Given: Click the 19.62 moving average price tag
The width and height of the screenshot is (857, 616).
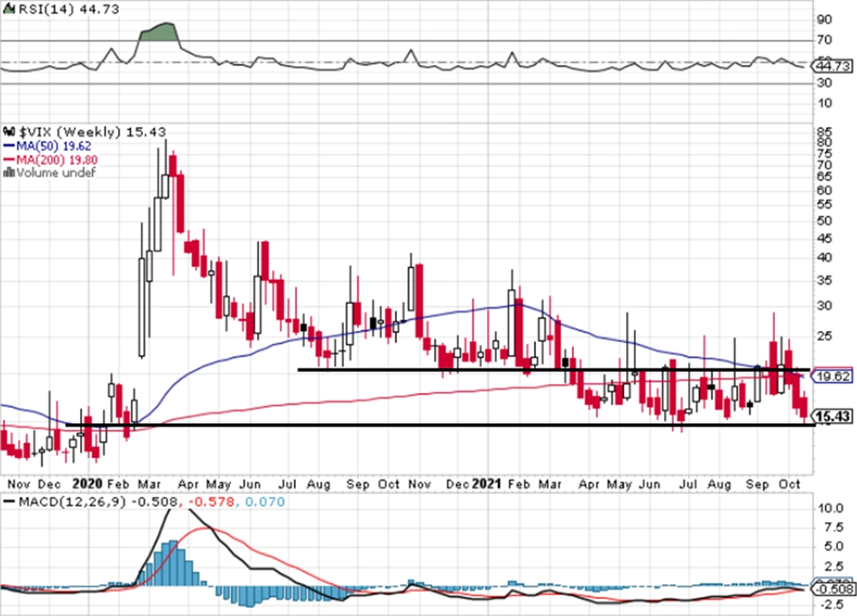Looking at the screenshot, I should (x=832, y=376).
